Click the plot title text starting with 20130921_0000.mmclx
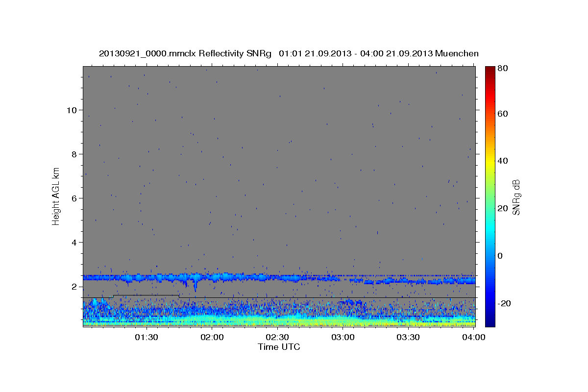Image resolution: width=588 pixels, height=392 pixels. pyautogui.click(x=289, y=53)
